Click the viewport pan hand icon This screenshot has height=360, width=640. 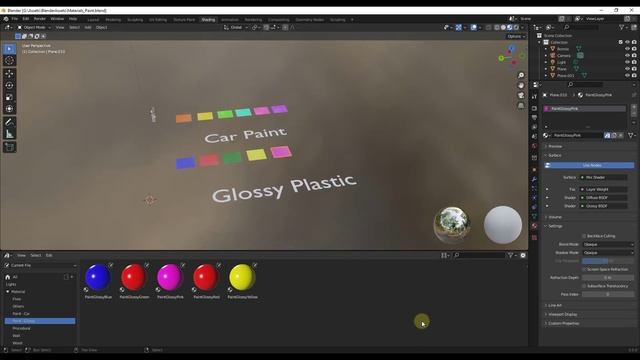521,85
